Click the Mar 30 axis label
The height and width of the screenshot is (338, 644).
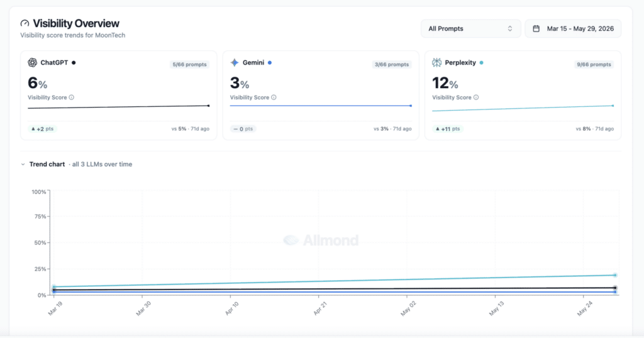pyautogui.click(x=143, y=308)
